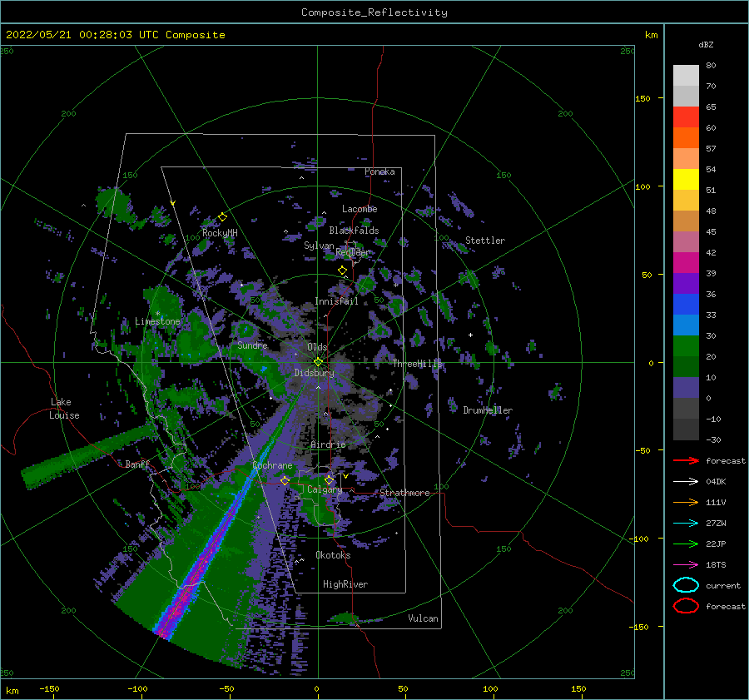Click the red 65 dBZ color swatch
Viewport: 749px width, 700px height.
pyautogui.click(x=686, y=117)
